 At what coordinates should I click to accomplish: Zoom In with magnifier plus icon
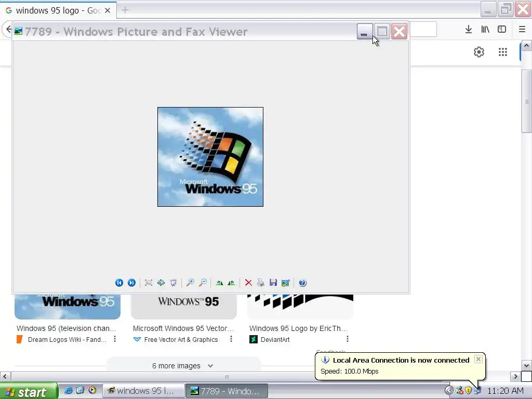click(190, 283)
